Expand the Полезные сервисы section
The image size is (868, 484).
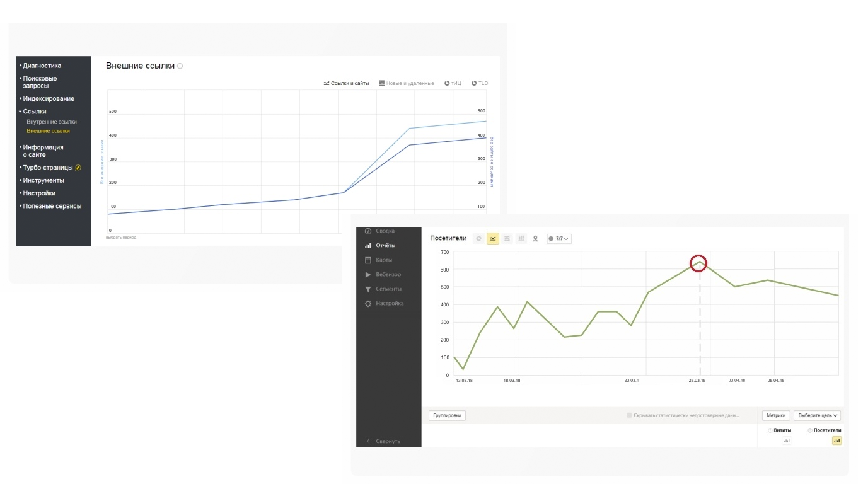coord(50,206)
